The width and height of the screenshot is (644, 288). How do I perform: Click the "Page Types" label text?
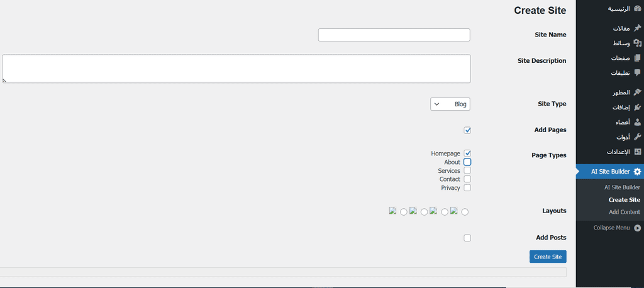pos(548,155)
